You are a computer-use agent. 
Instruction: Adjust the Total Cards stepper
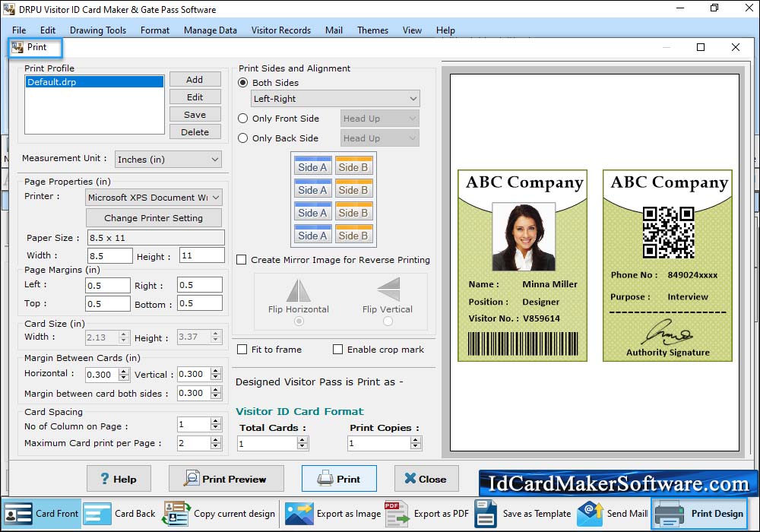point(302,443)
